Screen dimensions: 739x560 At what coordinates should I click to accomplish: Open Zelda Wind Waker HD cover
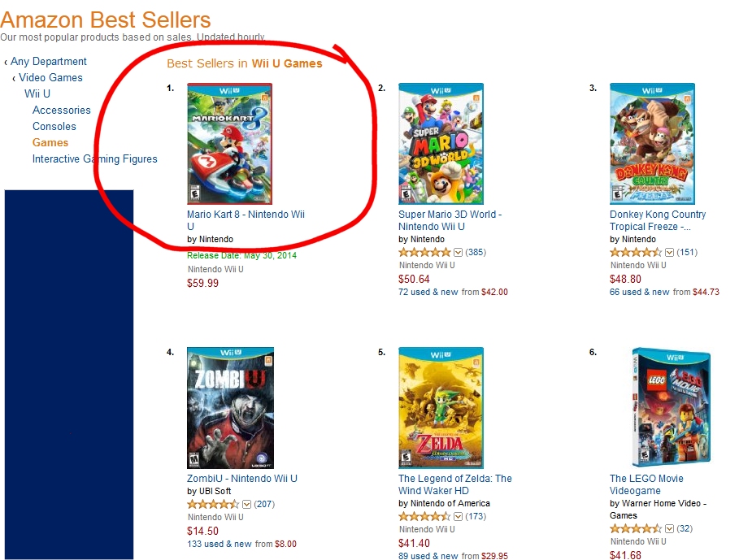(441, 408)
